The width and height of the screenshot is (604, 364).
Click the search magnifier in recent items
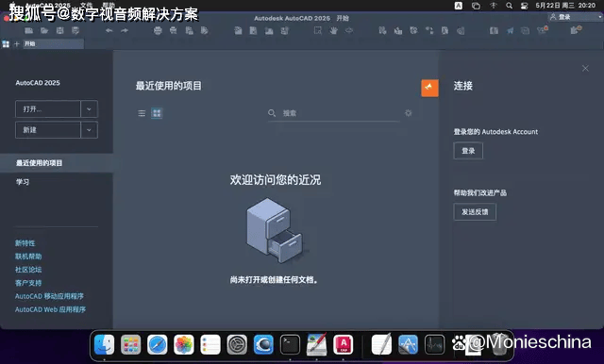[272, 113]
